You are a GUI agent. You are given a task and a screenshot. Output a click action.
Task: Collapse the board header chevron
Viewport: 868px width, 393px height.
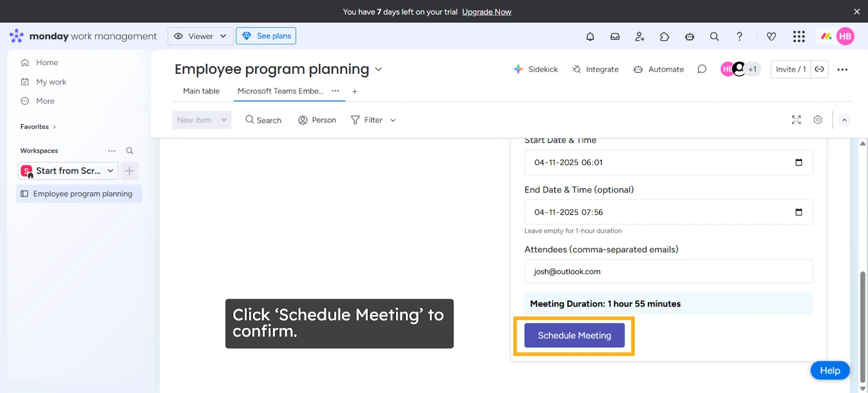(x=844, y=120)
